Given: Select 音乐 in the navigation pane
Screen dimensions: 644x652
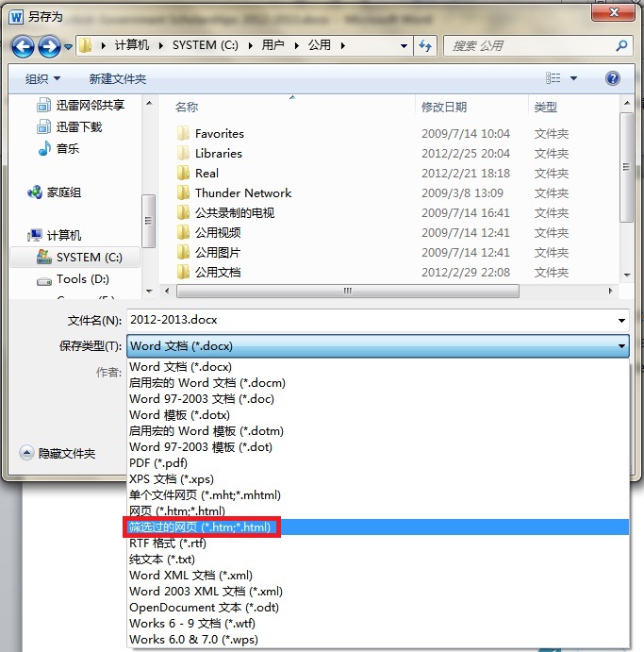Looking at the screenshot, I should pyautogui.click(x=58, y=148).
